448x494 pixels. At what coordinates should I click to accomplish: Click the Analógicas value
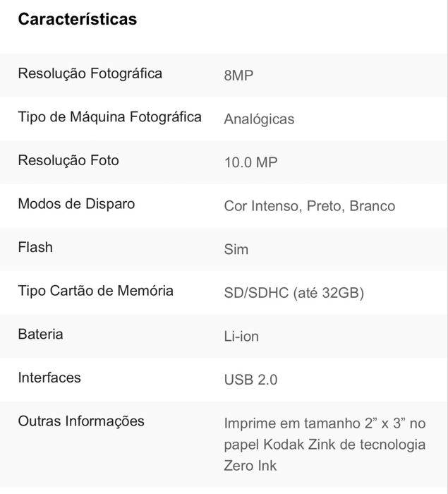260,119
